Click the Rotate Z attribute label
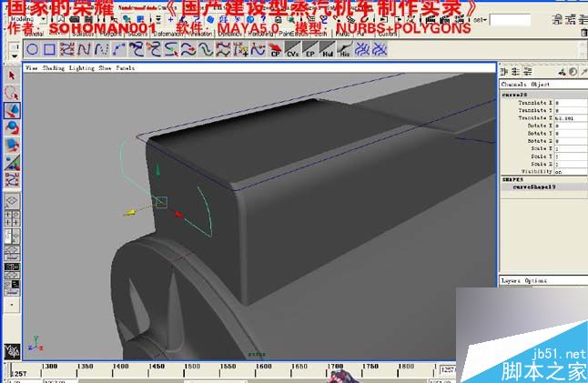 540,141
